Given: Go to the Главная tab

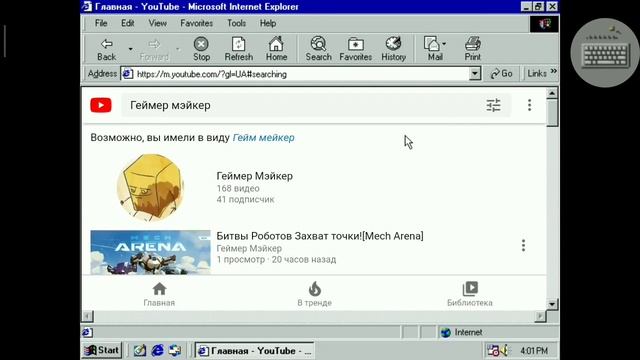Looking at the screenshot, I should coord(159,294).
